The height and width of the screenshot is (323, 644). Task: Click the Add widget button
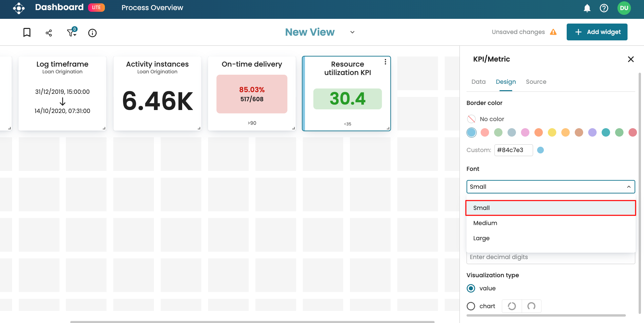click(x=597, y=32)
